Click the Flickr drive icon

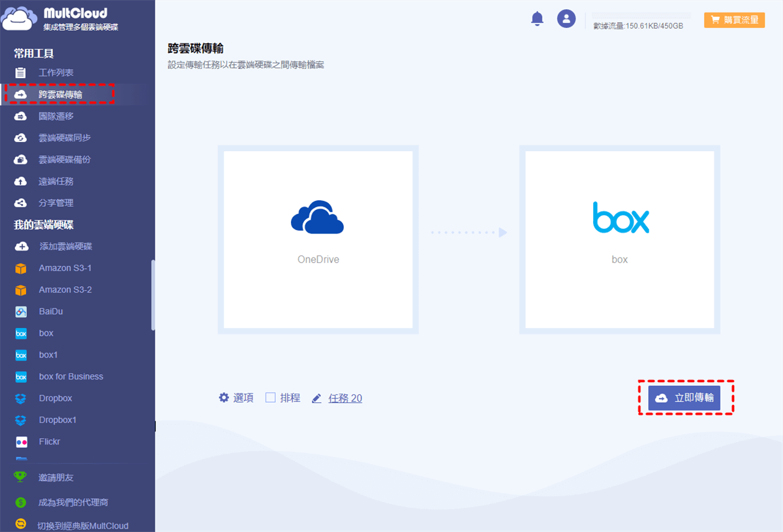[21, 441]
